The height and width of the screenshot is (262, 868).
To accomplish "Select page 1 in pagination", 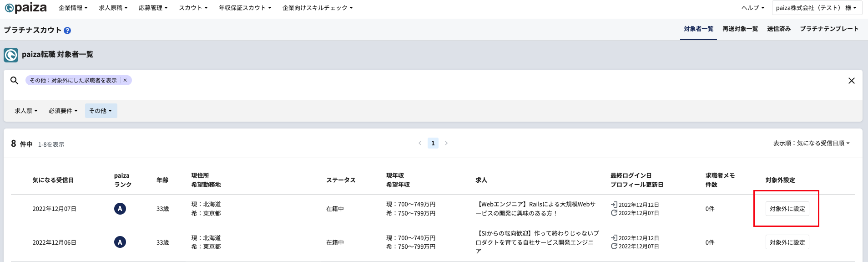I will (x=433, y=143).
